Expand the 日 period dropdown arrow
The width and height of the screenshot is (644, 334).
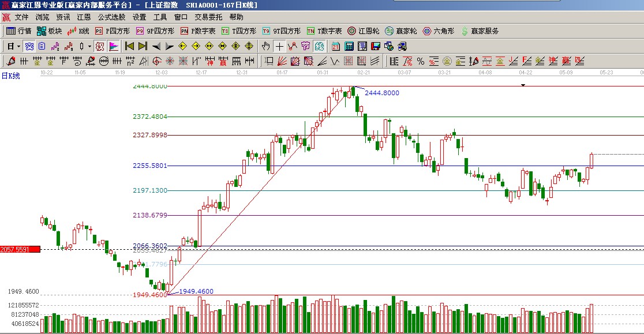coord(18,46)
